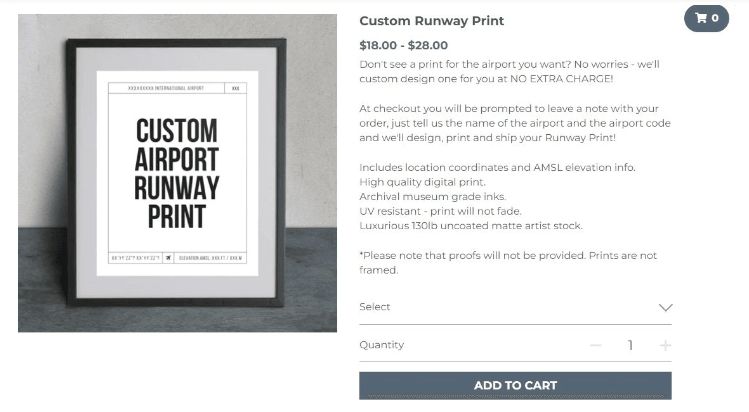
Task: Click the "CUSTOM AIRPORT RUNWAY PRINT" poster text
Action: point(177,172)
